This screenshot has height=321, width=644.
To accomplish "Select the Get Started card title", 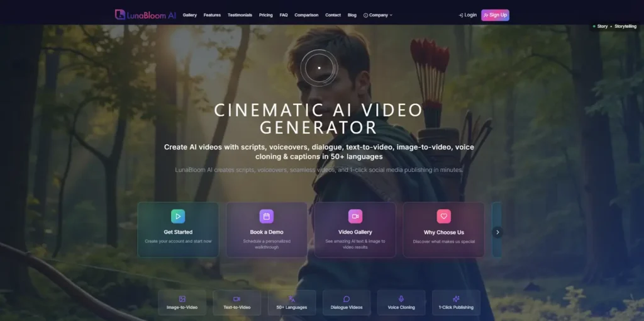I will click(178, 232).
